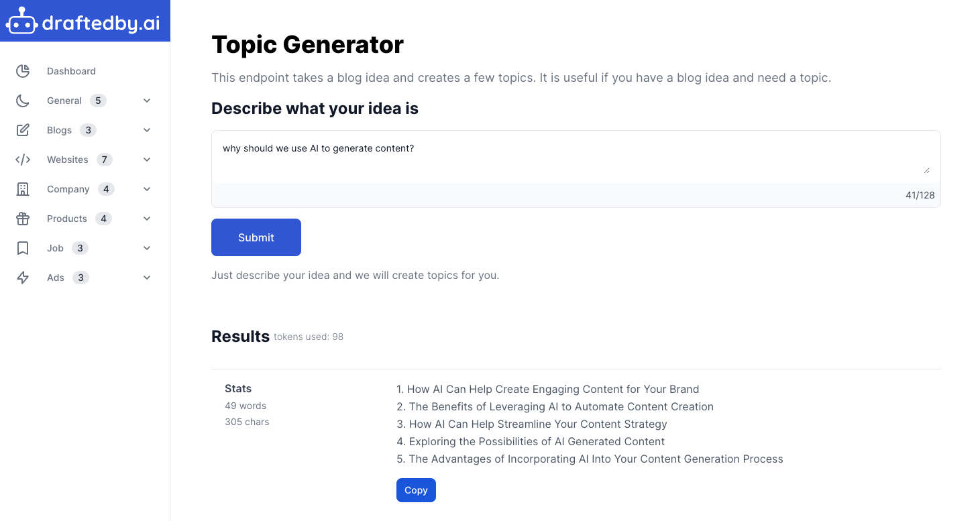Expand the General section chevron
The width and height of the screenshot is (980, 521).
(147, 101)
